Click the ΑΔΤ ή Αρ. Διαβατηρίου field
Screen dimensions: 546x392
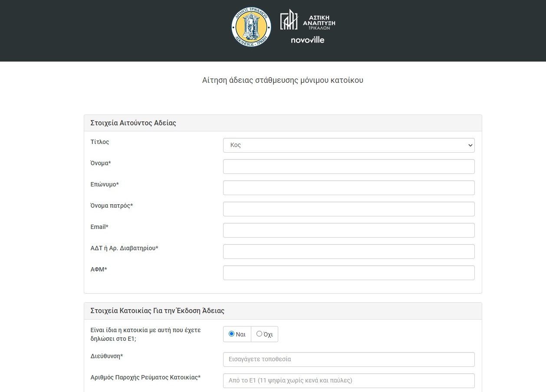coord(349,252)
